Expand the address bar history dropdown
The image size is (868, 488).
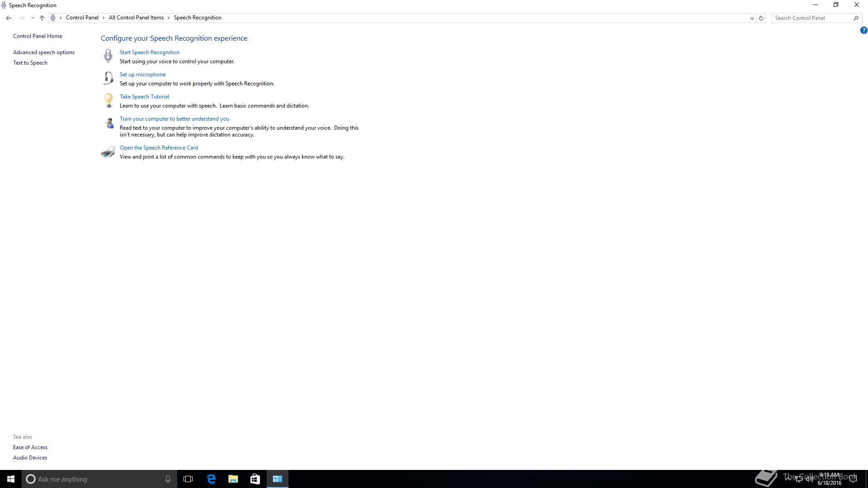[x=752, y=18]
